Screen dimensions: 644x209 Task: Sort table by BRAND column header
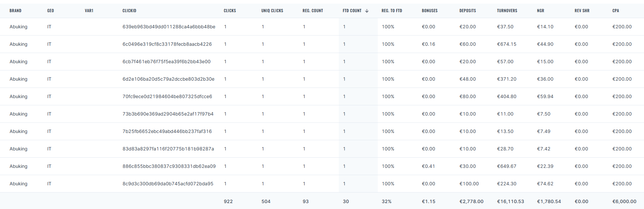[16, 11]
